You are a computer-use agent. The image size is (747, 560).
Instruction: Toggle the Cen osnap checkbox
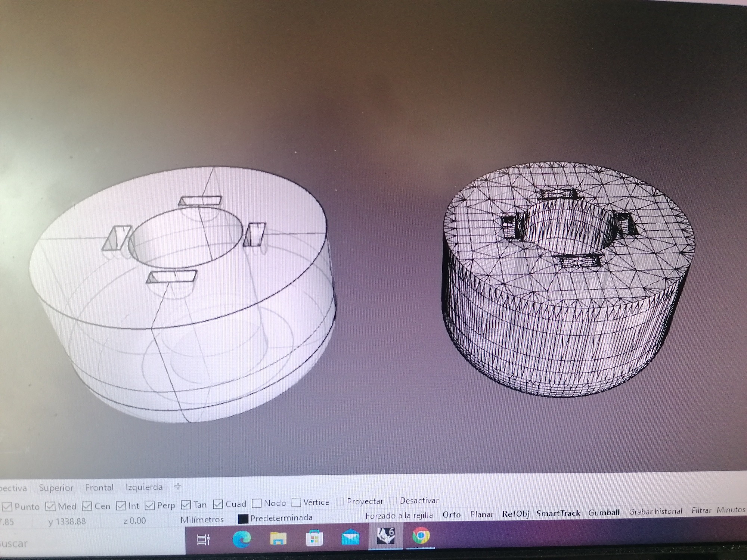pyautogui.click(x=87, y=506)
